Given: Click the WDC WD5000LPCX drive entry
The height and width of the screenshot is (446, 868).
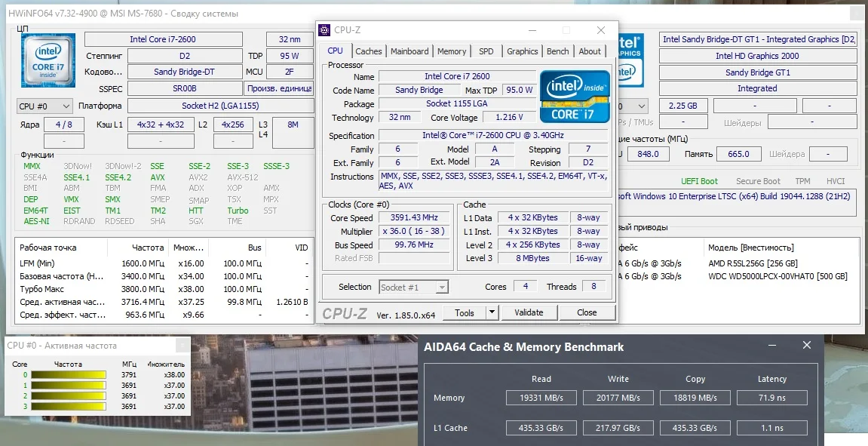Looking at the screenshot, I should (x=778, y=276).
